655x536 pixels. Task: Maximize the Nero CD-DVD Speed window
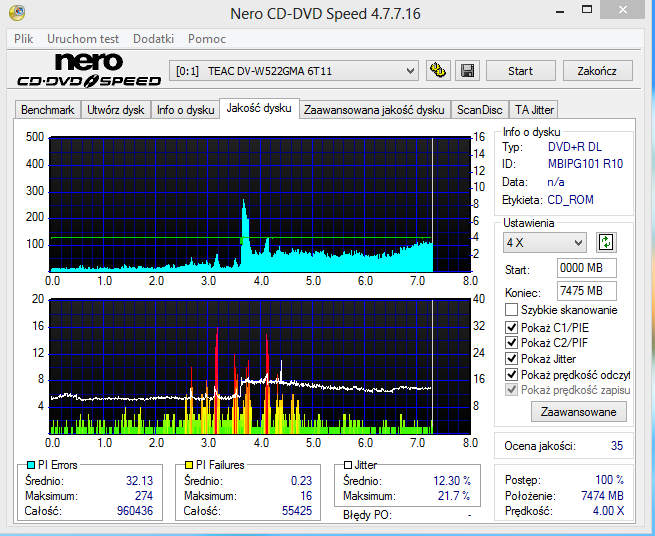587,10
